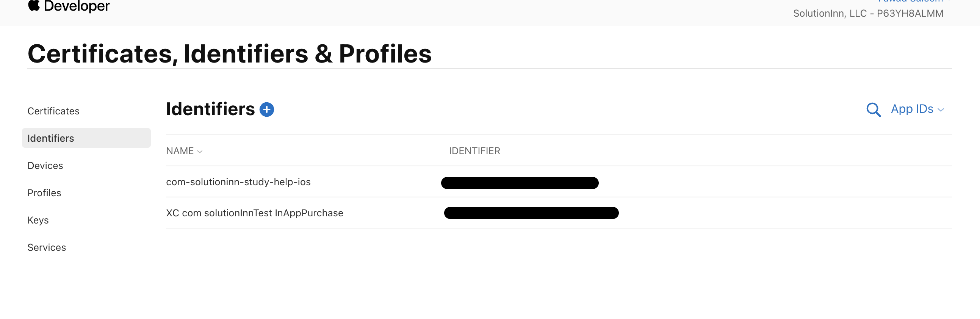The image size is (980, 319).
Task: Click redacted identifier of InAppPurchase row
Action: pyautogui.click(x=531, y=213)
